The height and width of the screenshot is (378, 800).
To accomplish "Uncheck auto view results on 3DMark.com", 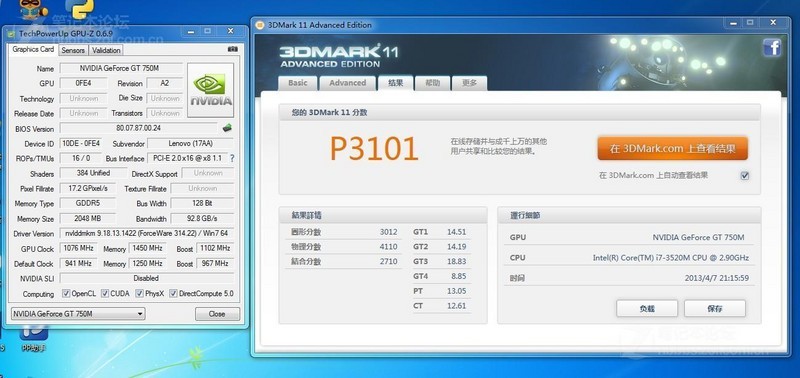I will pyautogui.click(x=744, y=175).
